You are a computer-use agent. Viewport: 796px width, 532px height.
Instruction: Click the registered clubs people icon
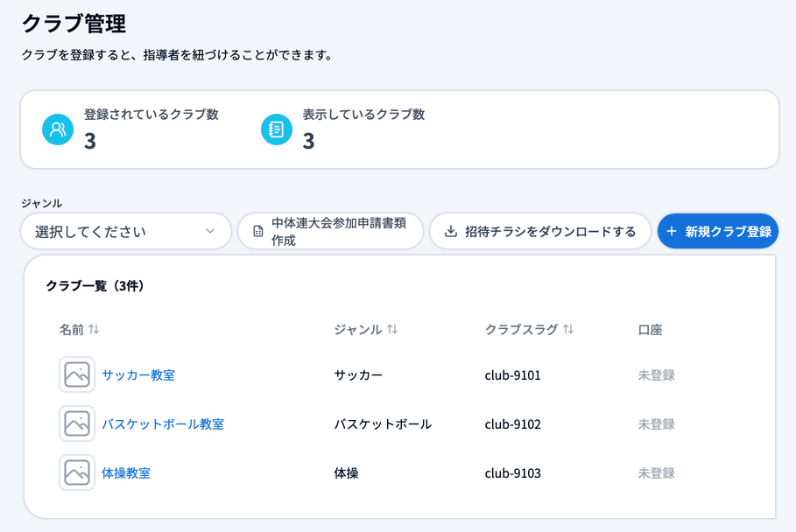click(x=58, y=129)
